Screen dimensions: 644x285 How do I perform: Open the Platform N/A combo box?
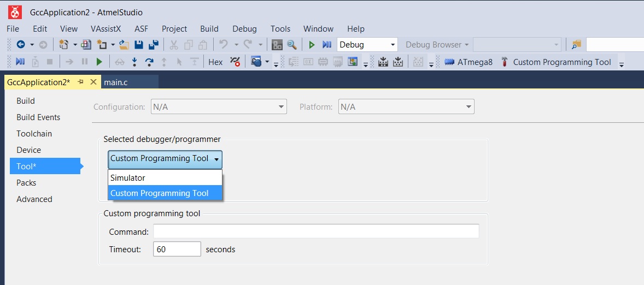click(406, 107)
